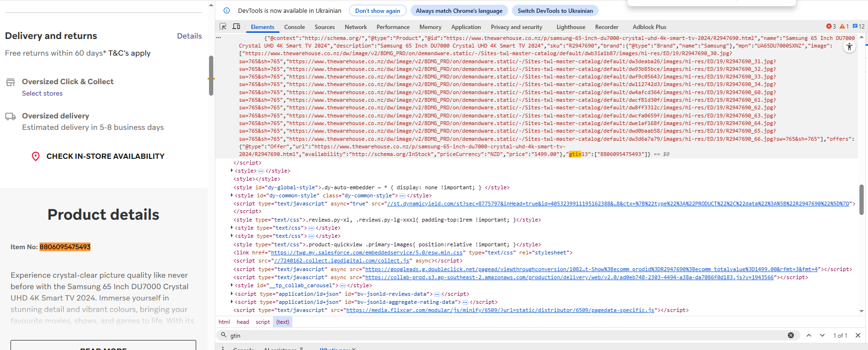
Task: Click the highlighted gtin match text
Action: pos(575,154)
